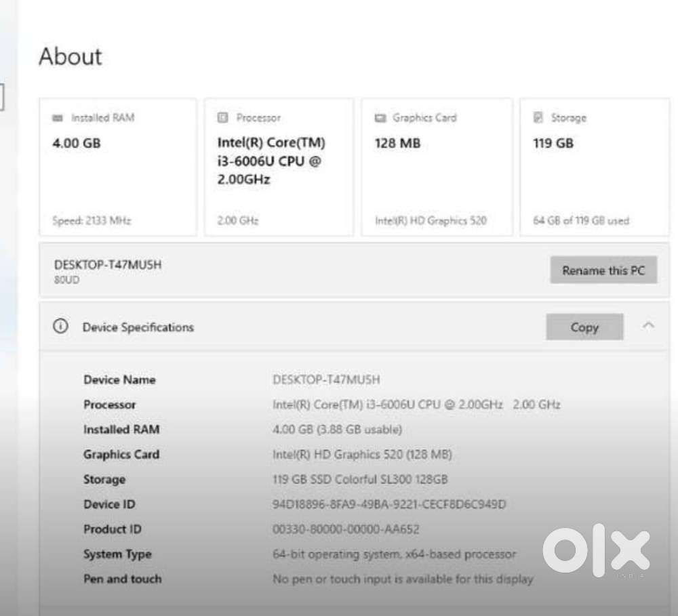Image resolution: width=678 pixels, height=616 pixels.
Task: Click the 119 GB Storage card value
Action: pyautogui.click(x=553, y=143)
